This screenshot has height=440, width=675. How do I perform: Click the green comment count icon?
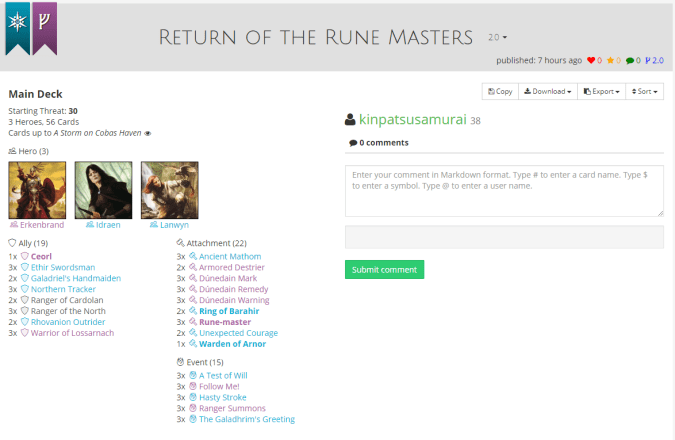click(630, 61)
